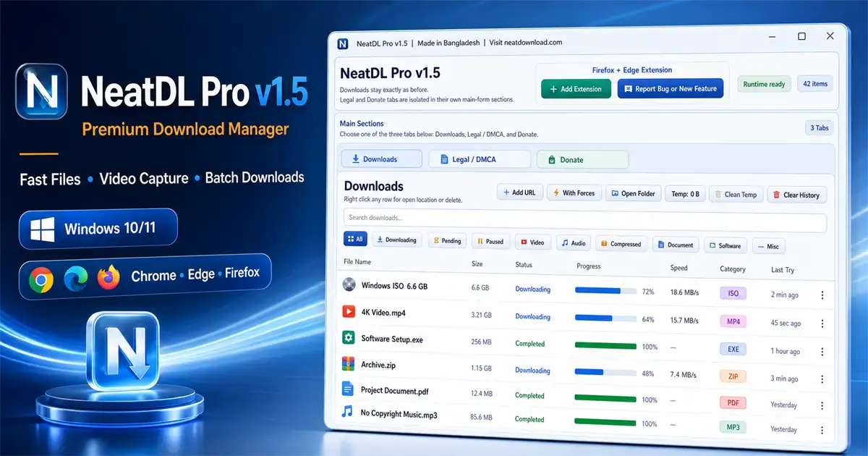This screenshot has height=456, width=868.
Task: Click the ISO category tag
Action: tap(733, 293)
